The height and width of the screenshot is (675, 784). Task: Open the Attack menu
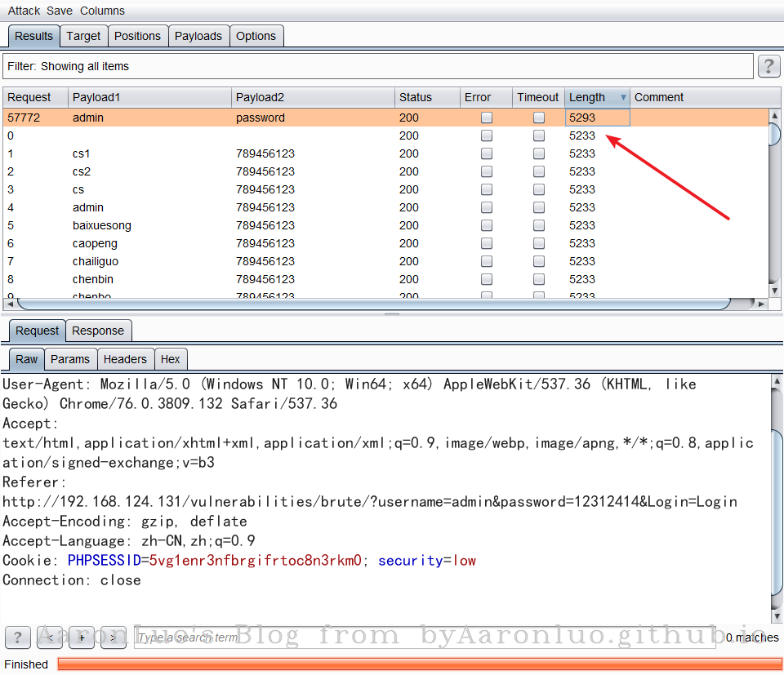24,11
